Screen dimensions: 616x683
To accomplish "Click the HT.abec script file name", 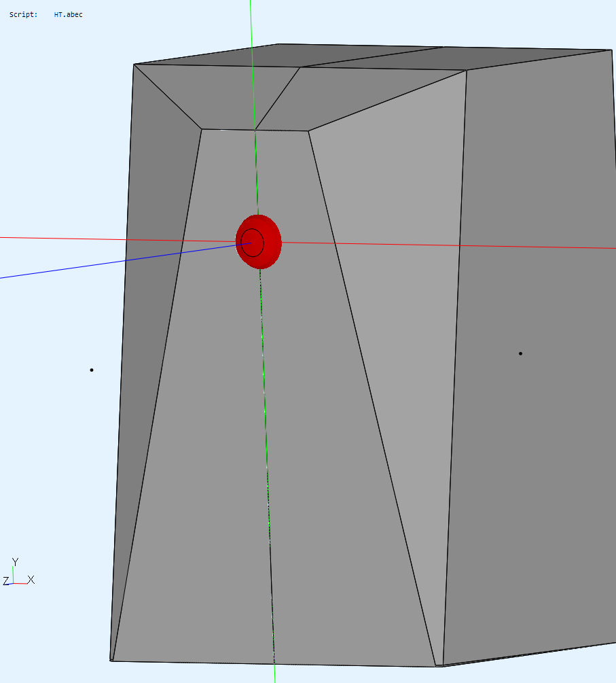I will [x=68, y=14].
